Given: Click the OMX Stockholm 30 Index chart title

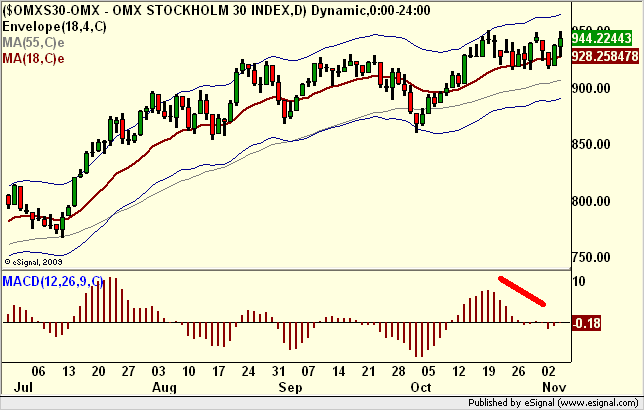Looking at the screenshot, I should pos(216,10).
